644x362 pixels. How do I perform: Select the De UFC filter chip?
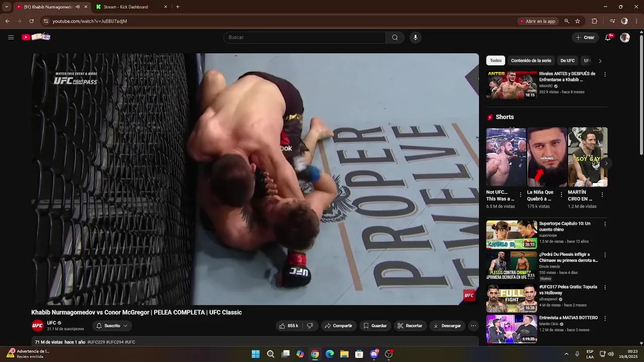[x=567, y=60]
